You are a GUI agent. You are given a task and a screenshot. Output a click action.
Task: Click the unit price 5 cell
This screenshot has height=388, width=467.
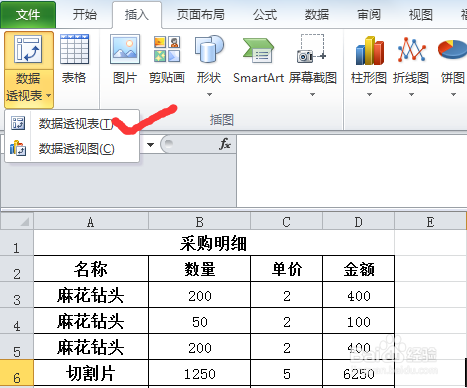pos(286,373)
